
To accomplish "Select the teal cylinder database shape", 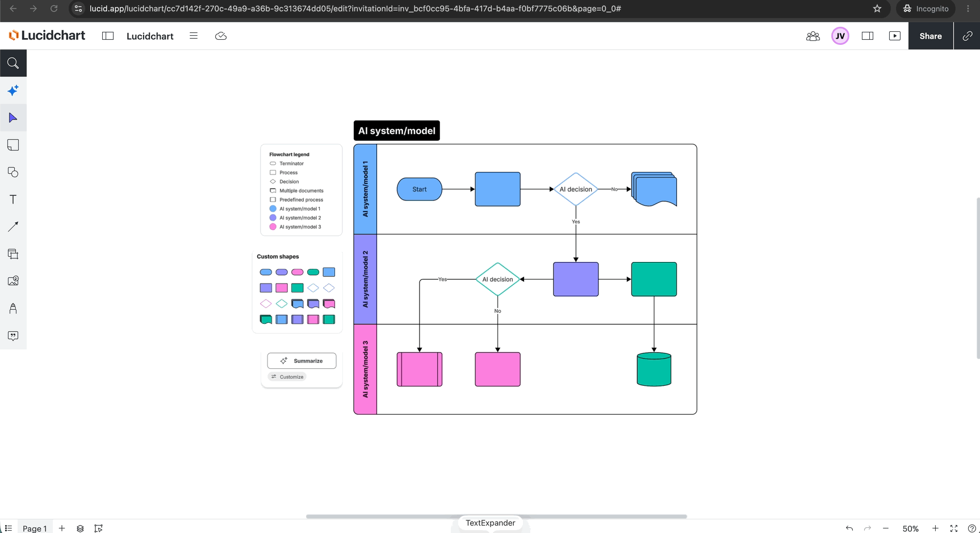I will 654,369.
